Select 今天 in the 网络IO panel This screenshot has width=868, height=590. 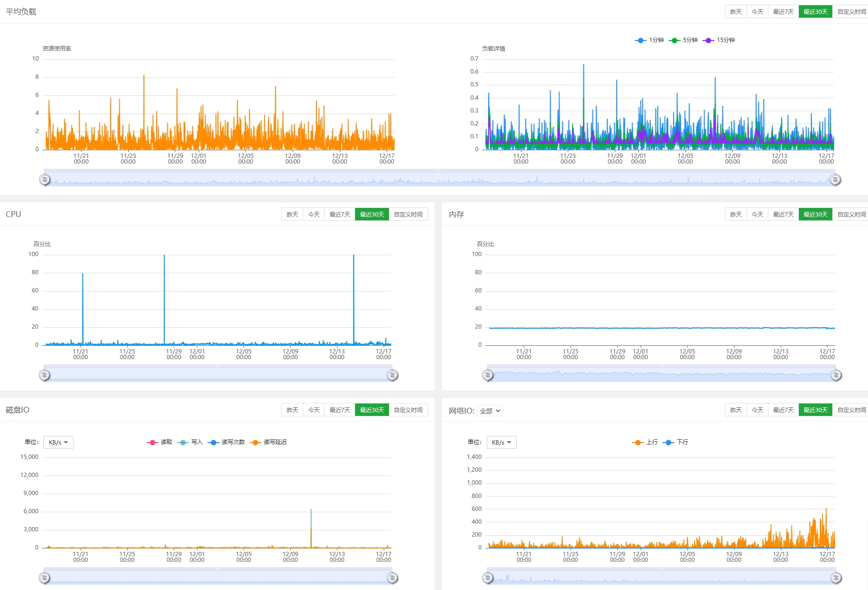pos(757,410)
